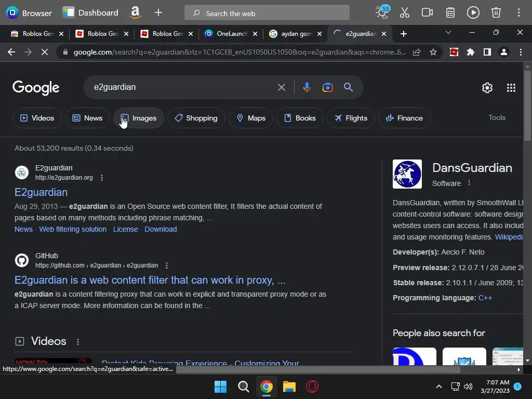Filter results by News

[x=87, y=118]
